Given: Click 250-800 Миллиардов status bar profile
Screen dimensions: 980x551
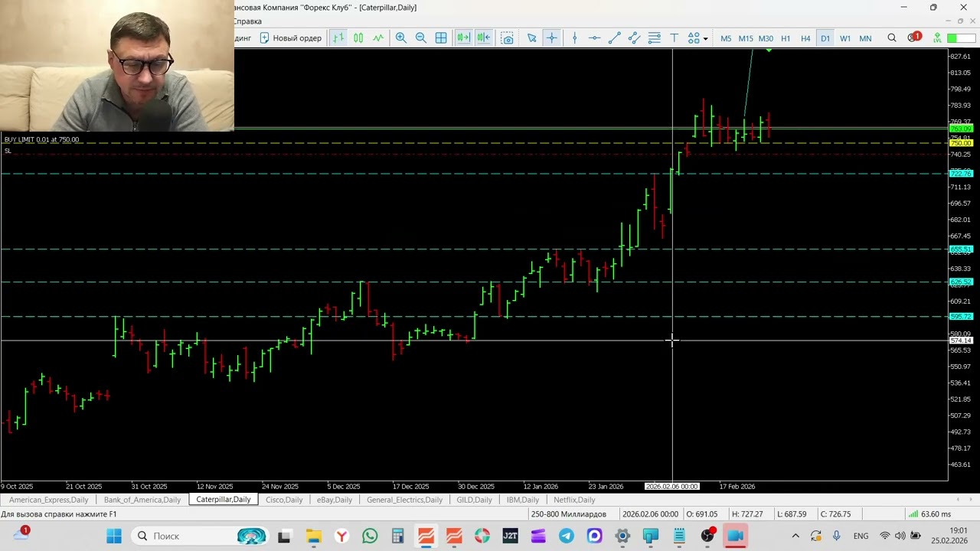Looking at the screenshot, I should pyautogui.click(x=569, y=514).
